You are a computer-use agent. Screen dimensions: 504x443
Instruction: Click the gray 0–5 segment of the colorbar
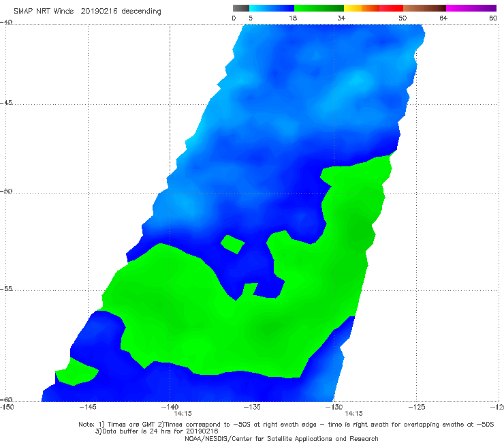(240, 8)
